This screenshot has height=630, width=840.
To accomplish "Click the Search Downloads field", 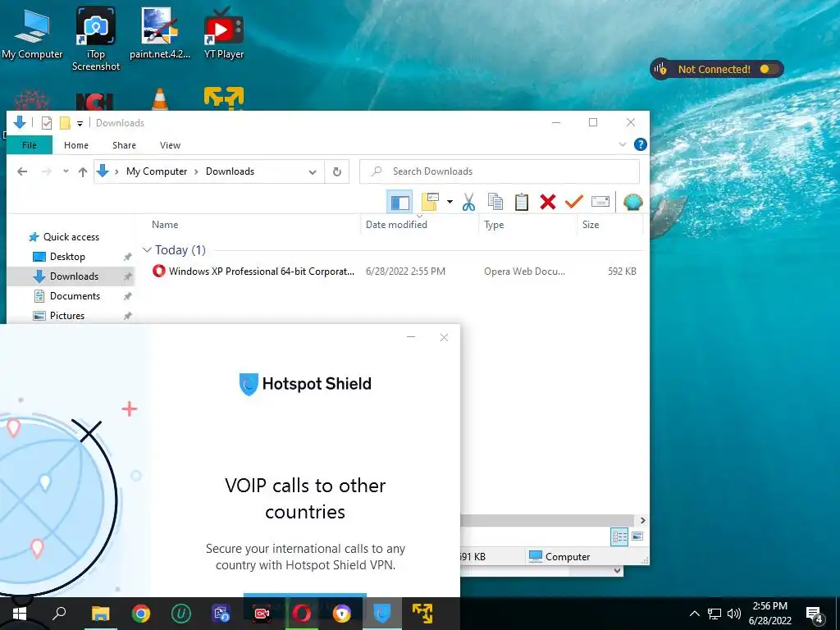I will [500, 171].
